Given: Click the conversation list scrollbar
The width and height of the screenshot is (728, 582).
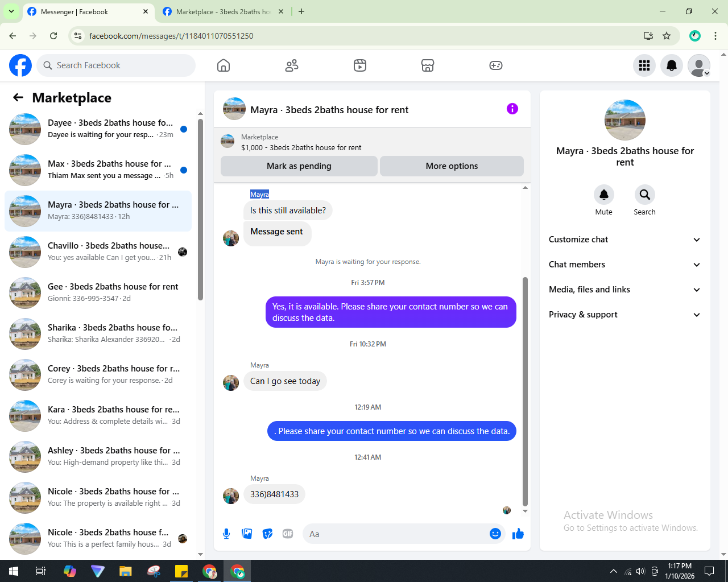Looking at the screenshot, I should point(200,209).
